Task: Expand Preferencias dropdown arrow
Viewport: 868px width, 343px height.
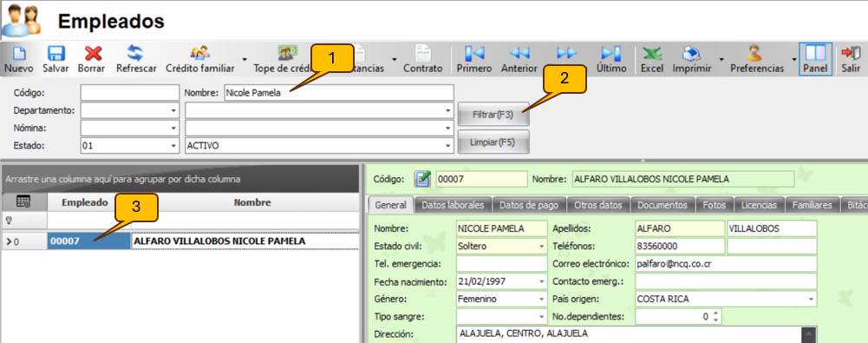Action: (793, 59)
